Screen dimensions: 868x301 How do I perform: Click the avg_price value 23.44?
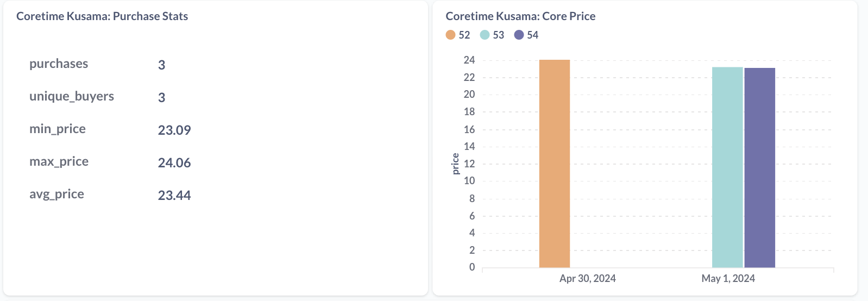(174, 195)
